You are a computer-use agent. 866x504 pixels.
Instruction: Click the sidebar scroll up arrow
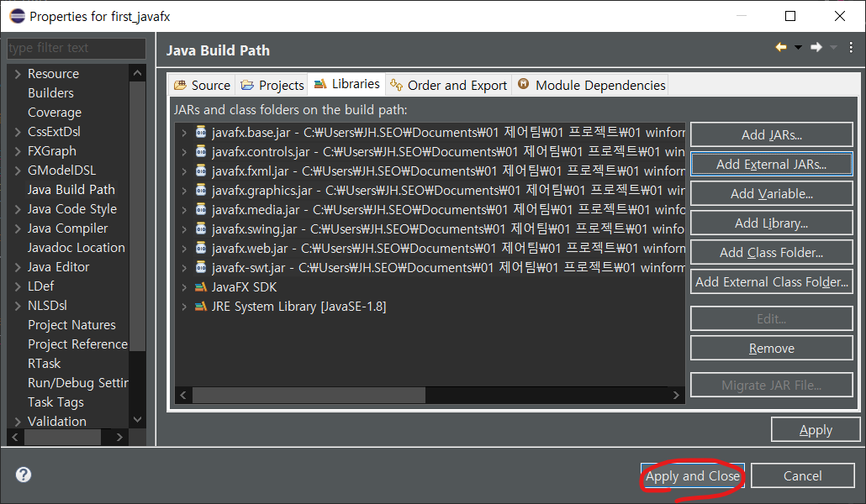[138, 73]
